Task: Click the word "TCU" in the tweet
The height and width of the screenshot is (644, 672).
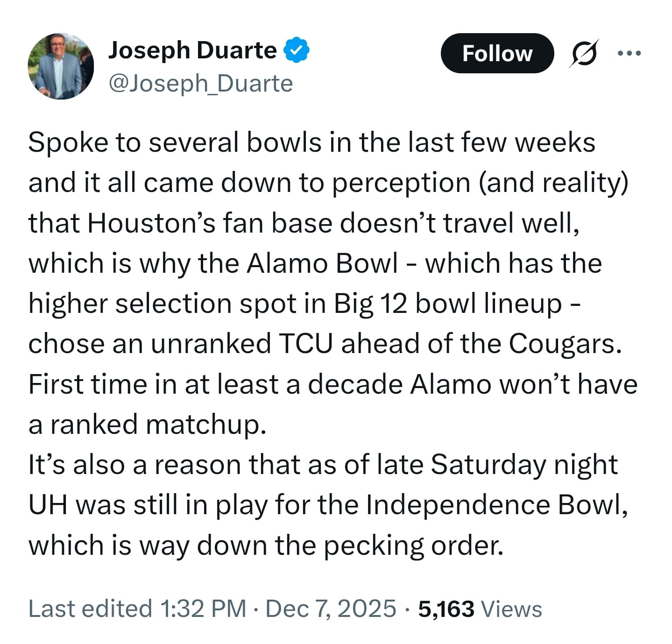Action: pyautogui.click(x=306, y=343)
